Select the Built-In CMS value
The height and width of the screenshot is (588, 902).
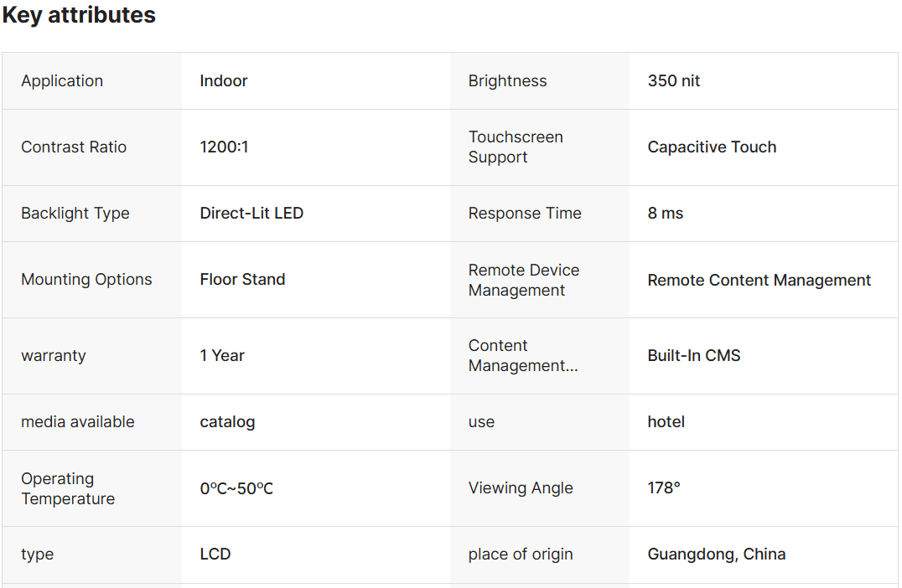[694, 356]
